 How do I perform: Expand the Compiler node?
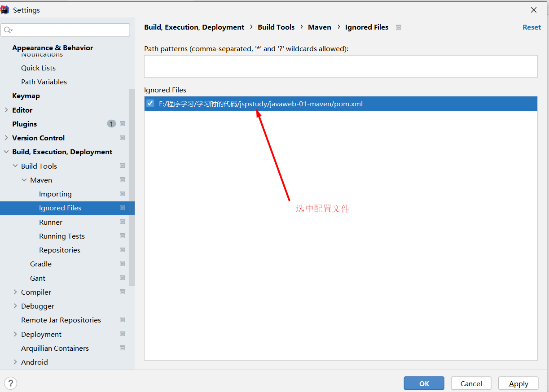(15, 292)
